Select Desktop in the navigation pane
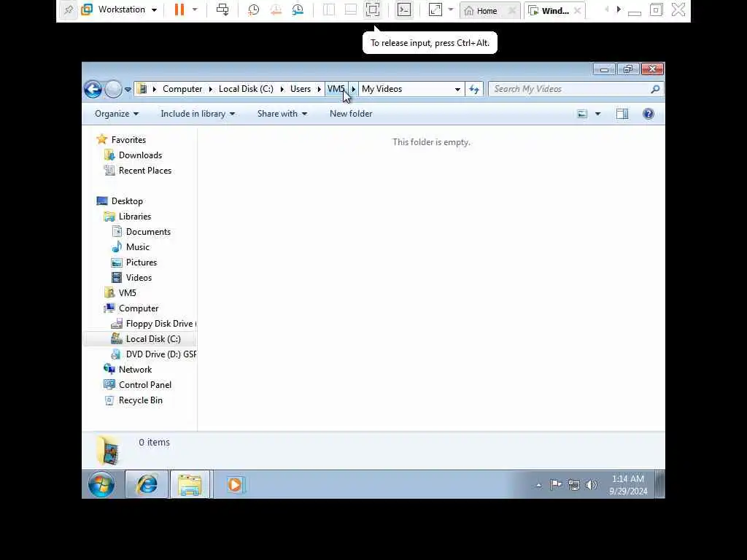Viewport: 747px width, 560px height. (x=127, y=201)
